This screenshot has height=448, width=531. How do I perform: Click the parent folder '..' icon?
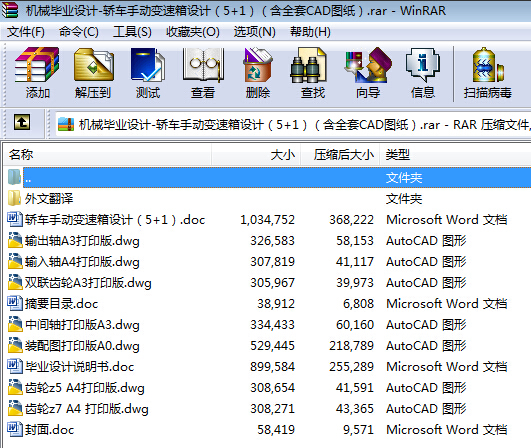(x=14, y=177)
